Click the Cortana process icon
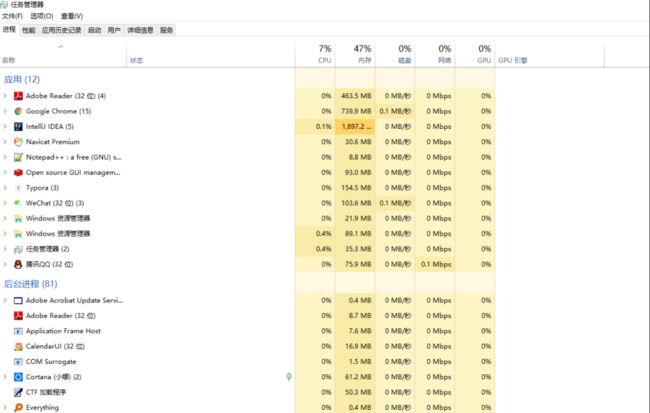 coord(18,377)
